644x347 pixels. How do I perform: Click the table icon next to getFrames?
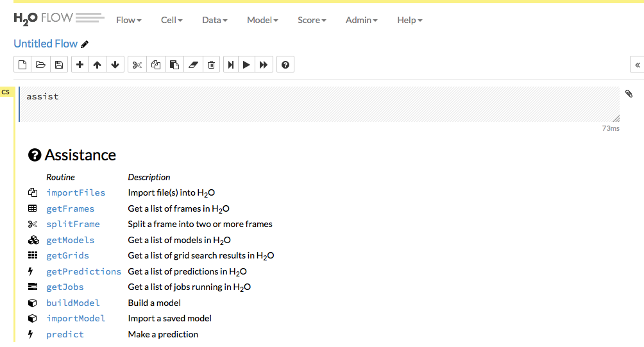pyautogui.click(x=33, y=208)
